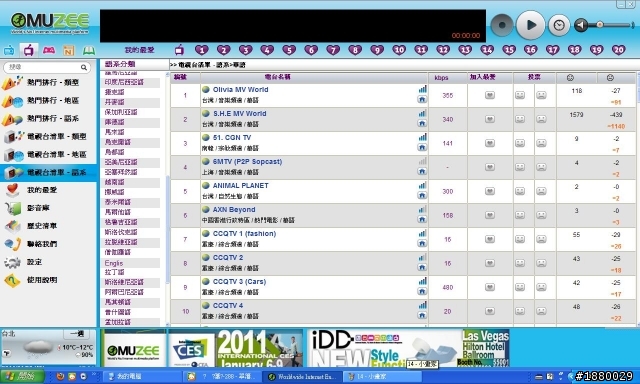
Task: Click signal bars icon for S.H.E MV World
Action: (422, 113)
